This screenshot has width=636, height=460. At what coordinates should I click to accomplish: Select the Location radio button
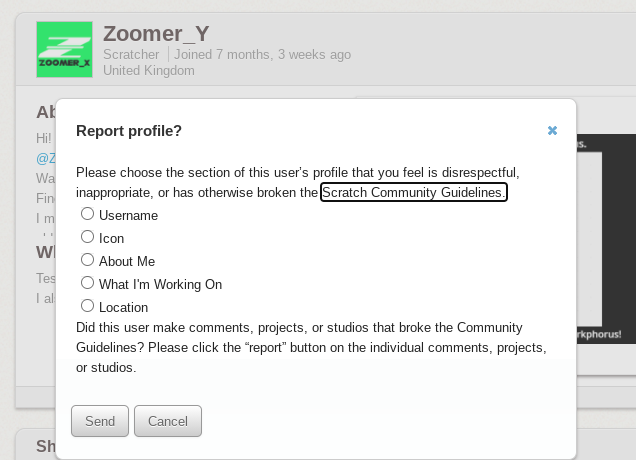click(87, 306)
